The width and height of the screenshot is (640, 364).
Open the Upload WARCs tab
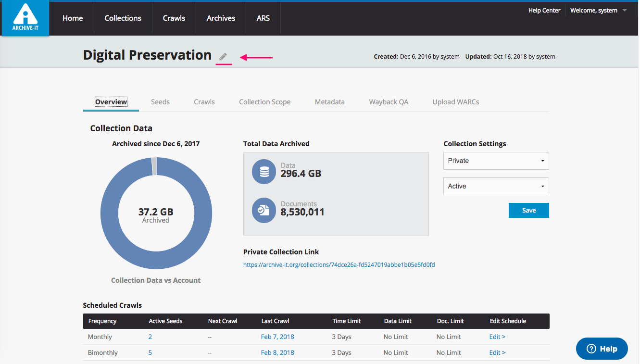455,102
